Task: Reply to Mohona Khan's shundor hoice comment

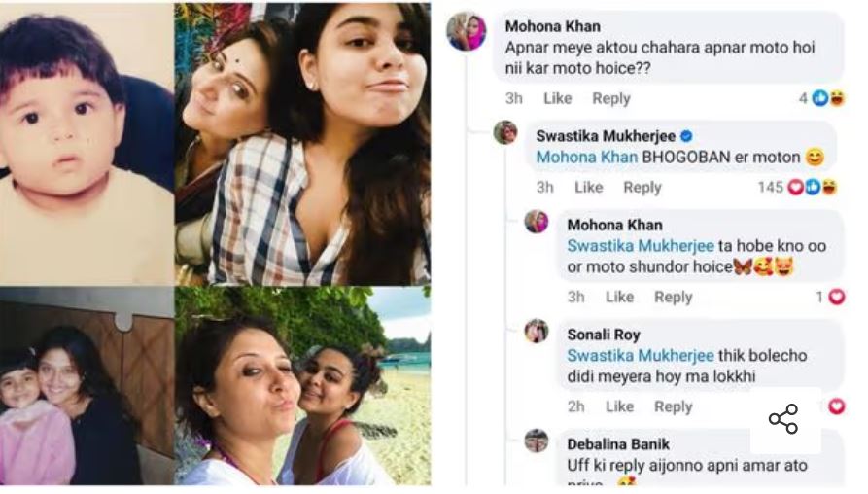Action: 674,298
